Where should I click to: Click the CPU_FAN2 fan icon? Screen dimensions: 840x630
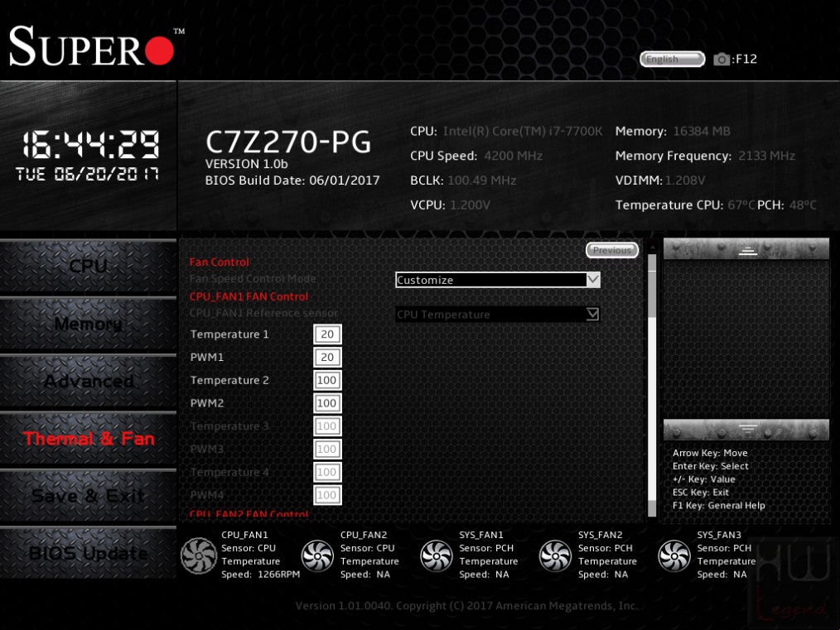coord(317,555)
